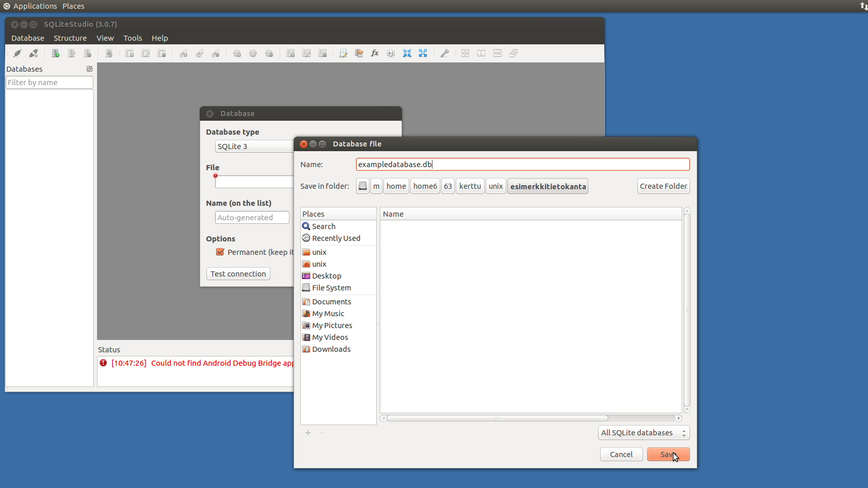This screenshot has width=868, height=488.
Task: Open the Database type SQLite 3 combo box
Action: [x=254, y=147]
